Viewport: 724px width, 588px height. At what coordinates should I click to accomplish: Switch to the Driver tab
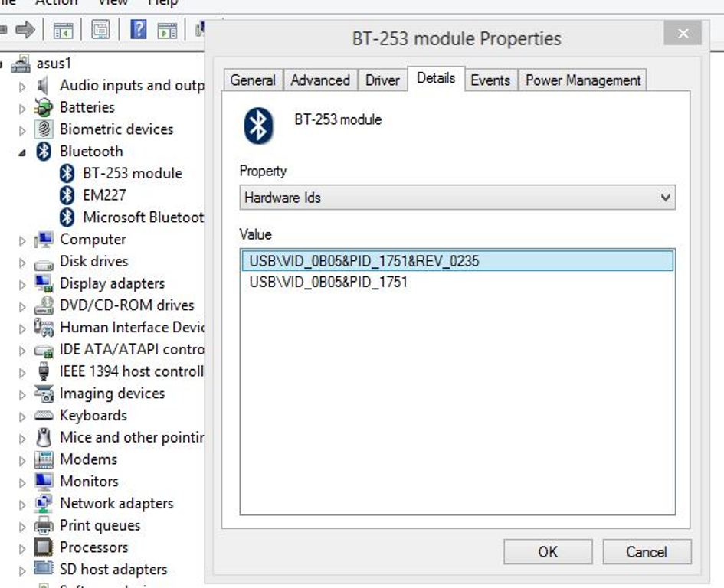pyautogui.click(x=382, y=80)
